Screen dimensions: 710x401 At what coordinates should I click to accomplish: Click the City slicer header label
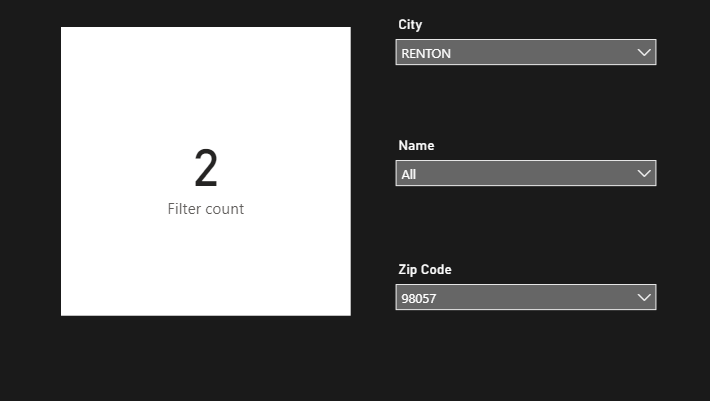(x=410, y=25)
